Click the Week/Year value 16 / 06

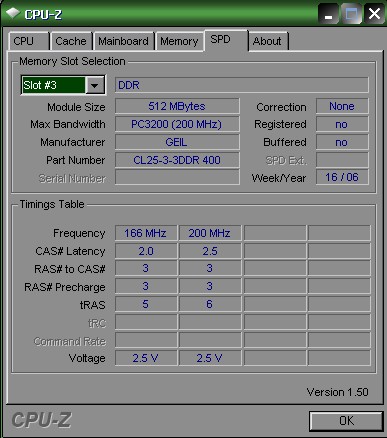pos(342,177)
